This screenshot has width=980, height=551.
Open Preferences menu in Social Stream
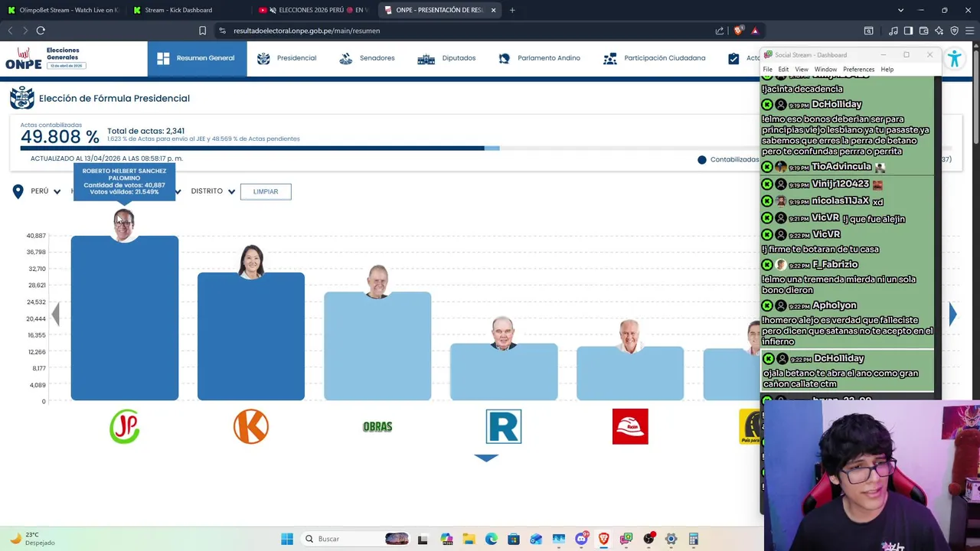[x=858, y=70]
